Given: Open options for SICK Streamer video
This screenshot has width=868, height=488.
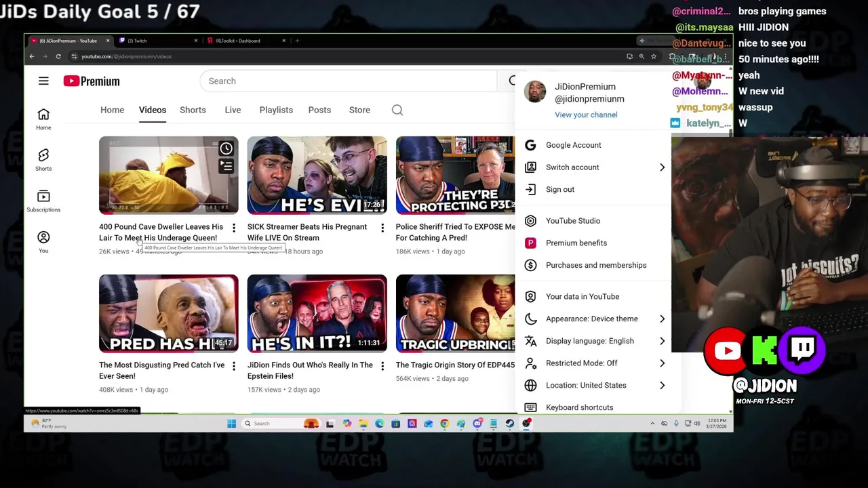Looking at the screenshot, I should (x=382, y=228).
